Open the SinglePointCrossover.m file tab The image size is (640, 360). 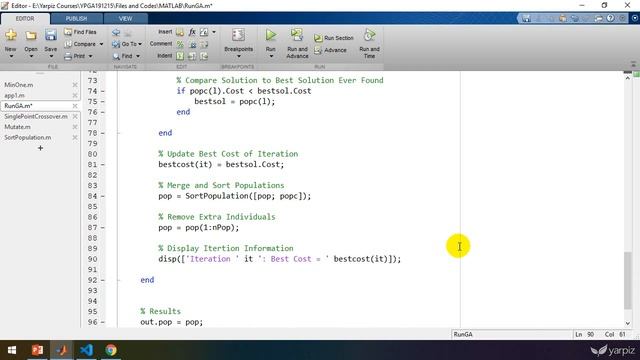pyautogui.click(x=36, y=116)
